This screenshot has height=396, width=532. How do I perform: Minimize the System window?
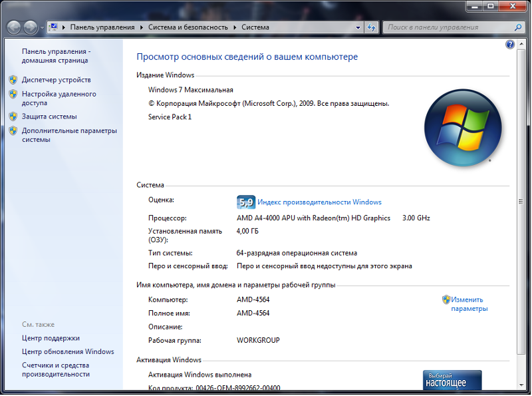(475, 6)
